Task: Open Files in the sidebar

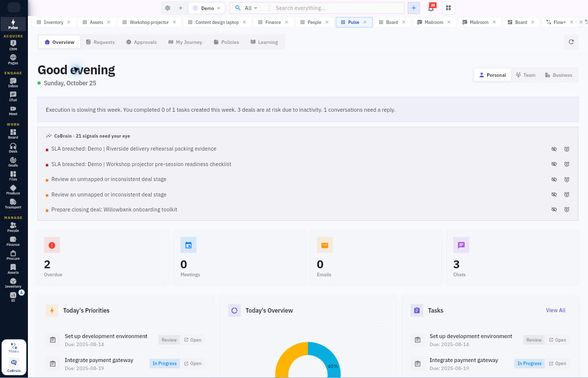Action: click(13, 176)
